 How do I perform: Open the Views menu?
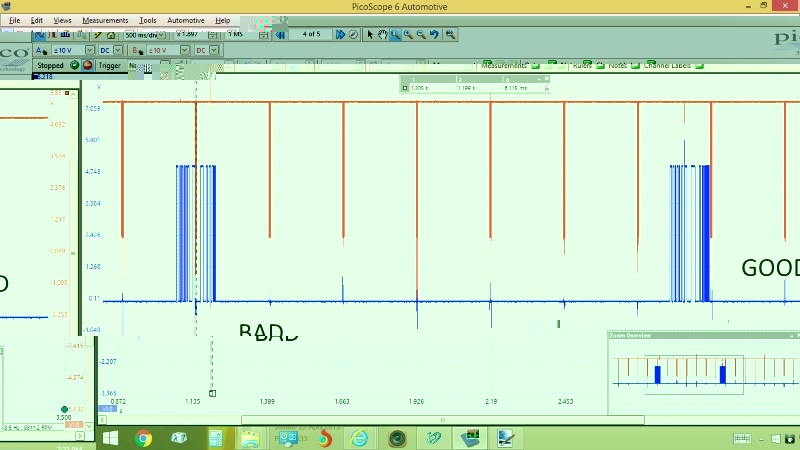tap(62, 20)
